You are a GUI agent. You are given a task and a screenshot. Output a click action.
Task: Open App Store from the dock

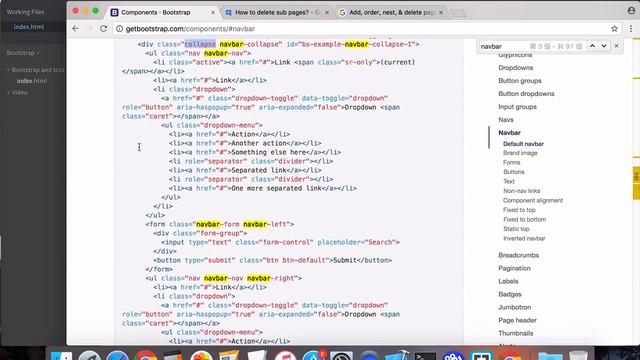(313, 356)
